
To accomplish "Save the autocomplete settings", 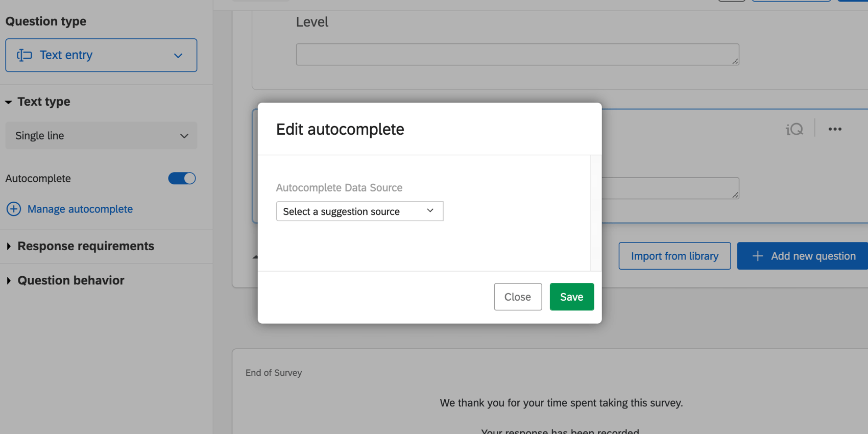I will point(571,297).
